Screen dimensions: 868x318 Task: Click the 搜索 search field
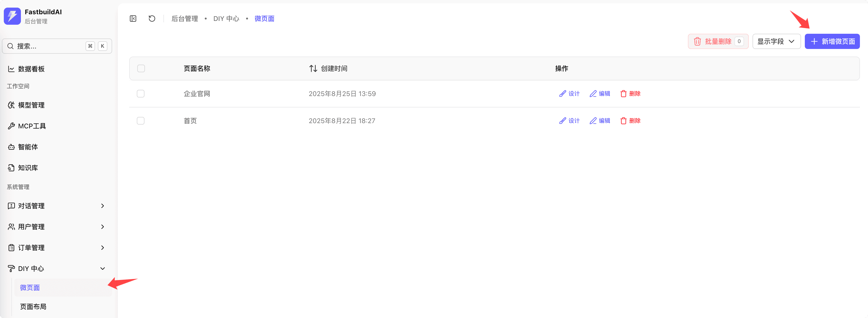point(47,46)
